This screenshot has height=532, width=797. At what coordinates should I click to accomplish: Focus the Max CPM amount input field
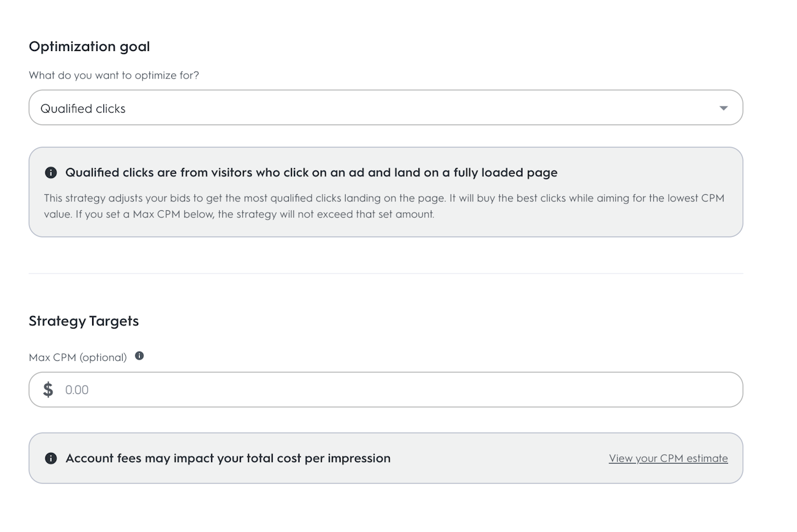(x=398, y=390)
